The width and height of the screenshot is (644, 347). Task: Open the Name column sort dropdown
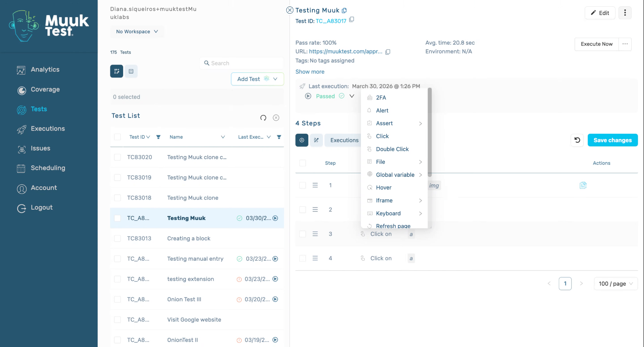point(223,137)
